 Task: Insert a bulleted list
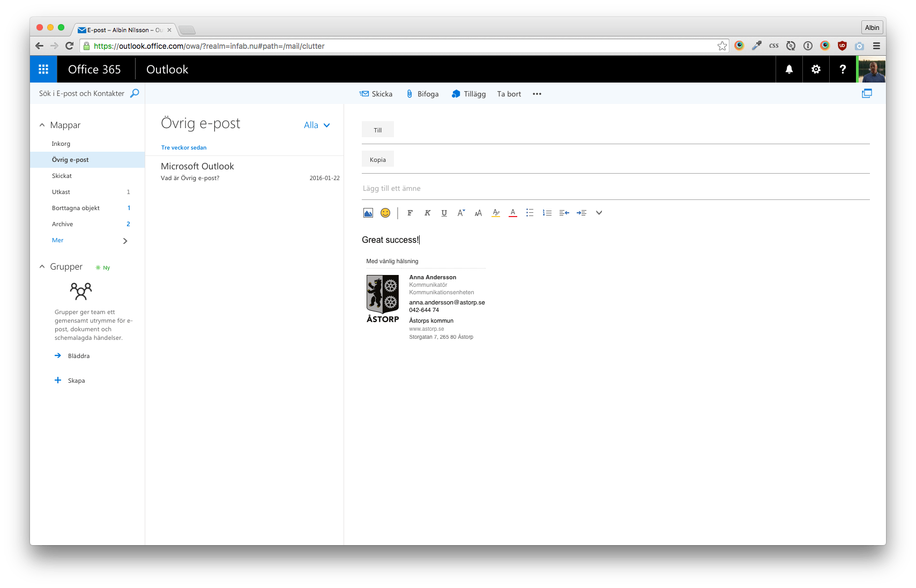(x=530, y=213)
